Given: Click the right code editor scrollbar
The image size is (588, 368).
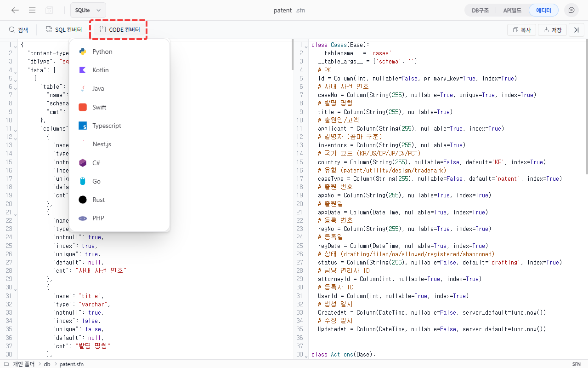Looking at the screenshot, I should click(x=586, y=106).
